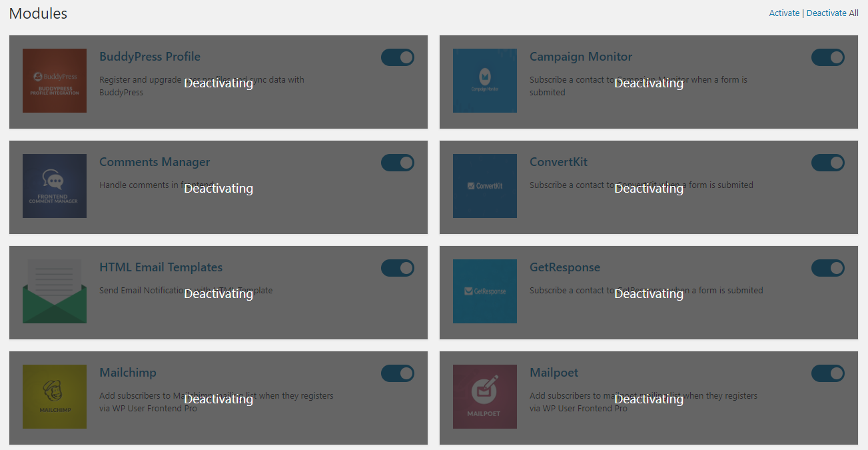This screenshot has width=868, height=450.
Task: Click the Campaign Monitor module logo
Action: coord(485,81)
